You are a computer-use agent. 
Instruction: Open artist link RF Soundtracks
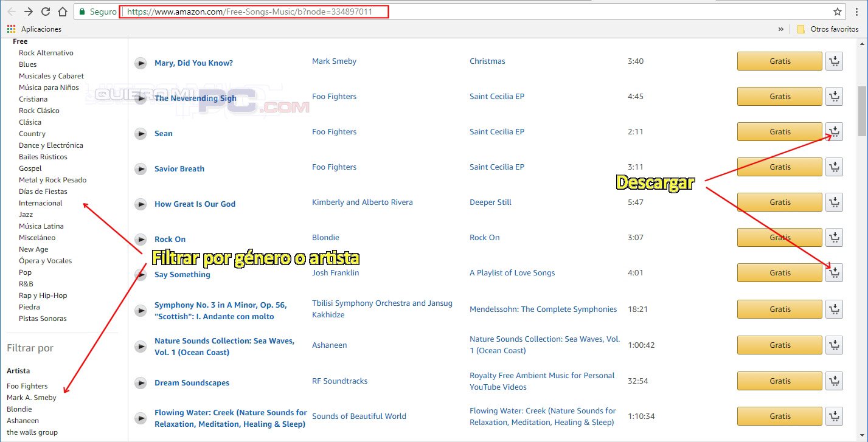[340, 381]
